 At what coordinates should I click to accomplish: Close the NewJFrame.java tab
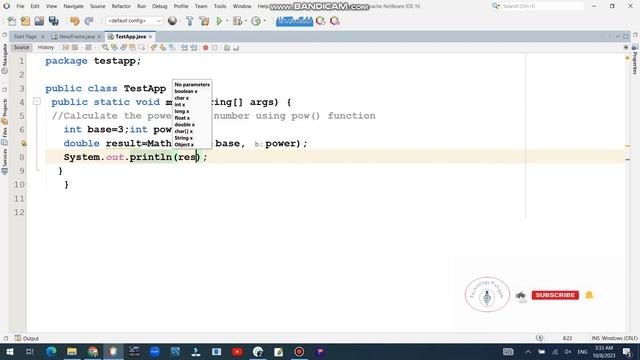99,37
